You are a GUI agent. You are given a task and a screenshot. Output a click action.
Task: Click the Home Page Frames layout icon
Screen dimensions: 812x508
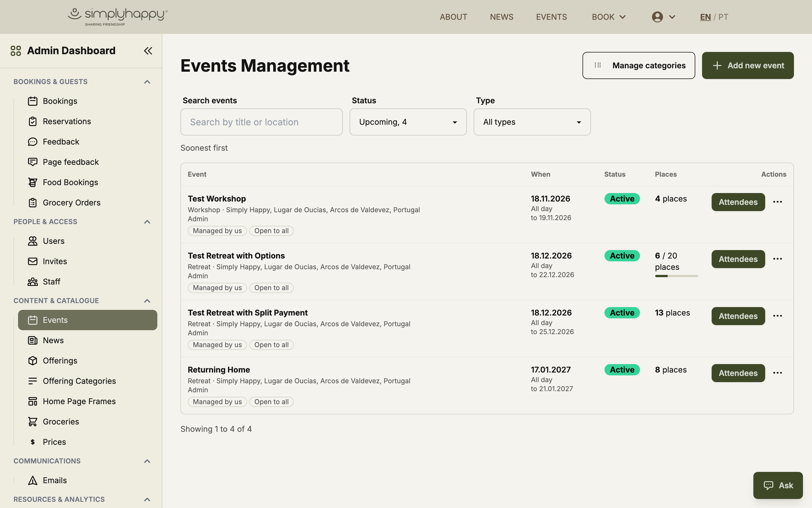click(32, 401)
